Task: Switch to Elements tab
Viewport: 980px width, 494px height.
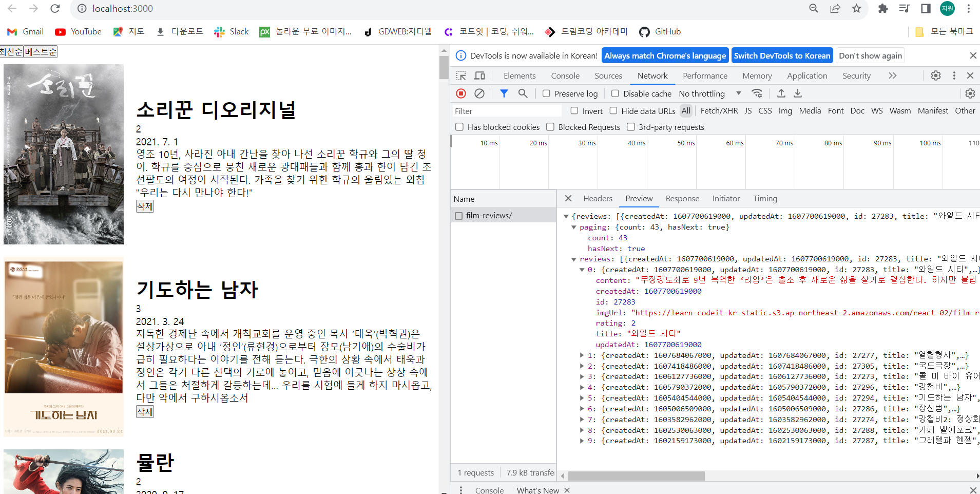Action: [x=520, y=76]
